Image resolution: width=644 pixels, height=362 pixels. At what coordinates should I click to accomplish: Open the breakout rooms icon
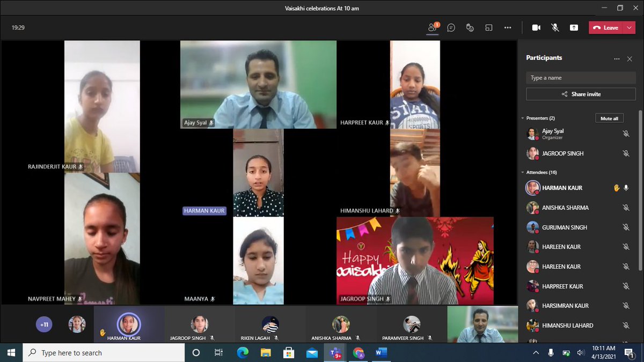coord(489,27)
